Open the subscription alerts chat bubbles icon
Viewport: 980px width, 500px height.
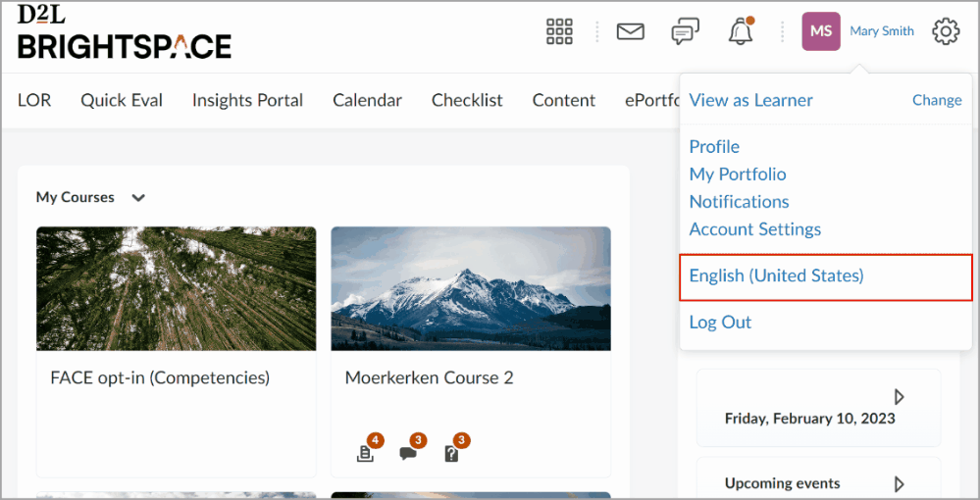[685, 31]
